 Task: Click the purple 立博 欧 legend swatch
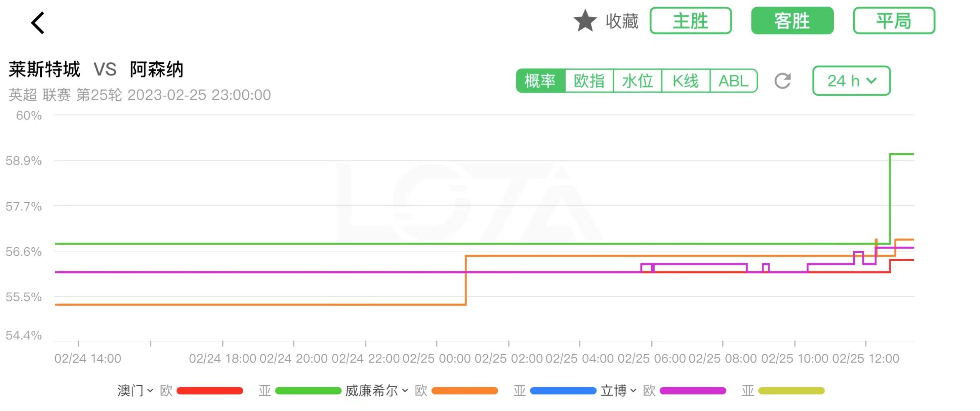[693, 391]
